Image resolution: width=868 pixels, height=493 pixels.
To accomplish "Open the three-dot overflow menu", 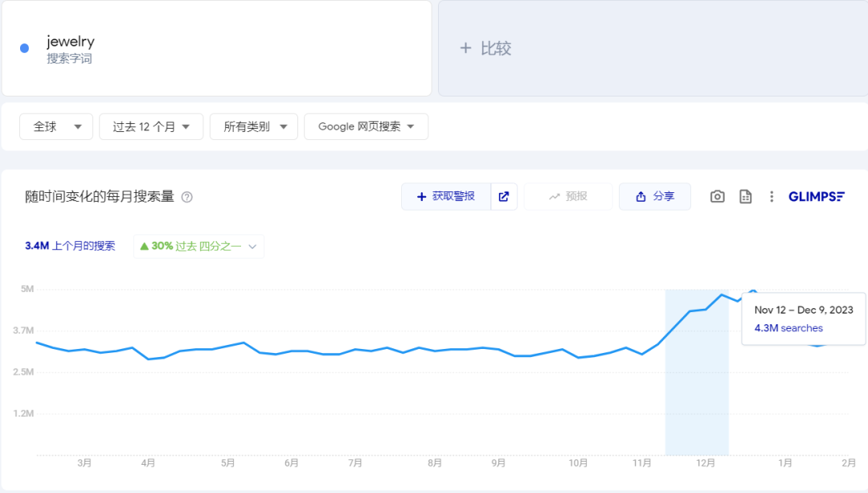I will (x=771, y=195).
